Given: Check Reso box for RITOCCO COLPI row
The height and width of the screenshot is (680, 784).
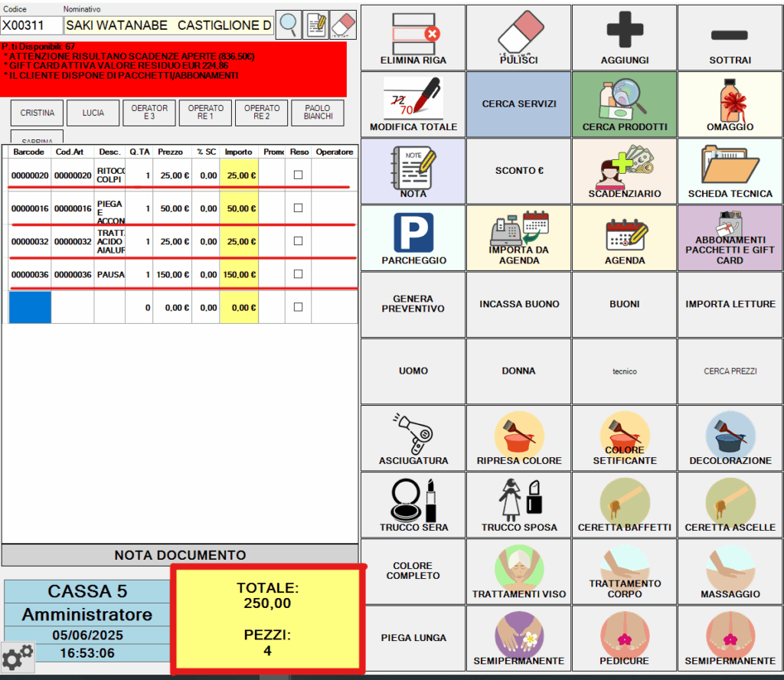Looking at the screenshot, I should point(298,175).
